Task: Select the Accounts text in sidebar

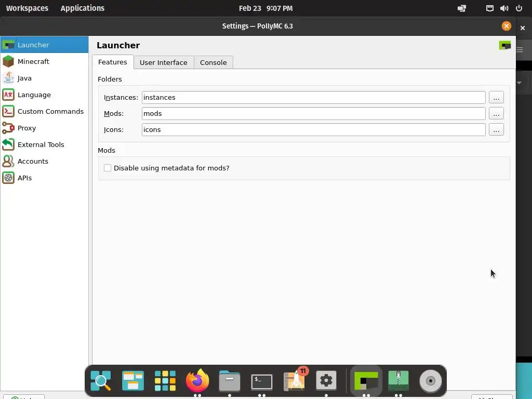Action: pos(33,161)
